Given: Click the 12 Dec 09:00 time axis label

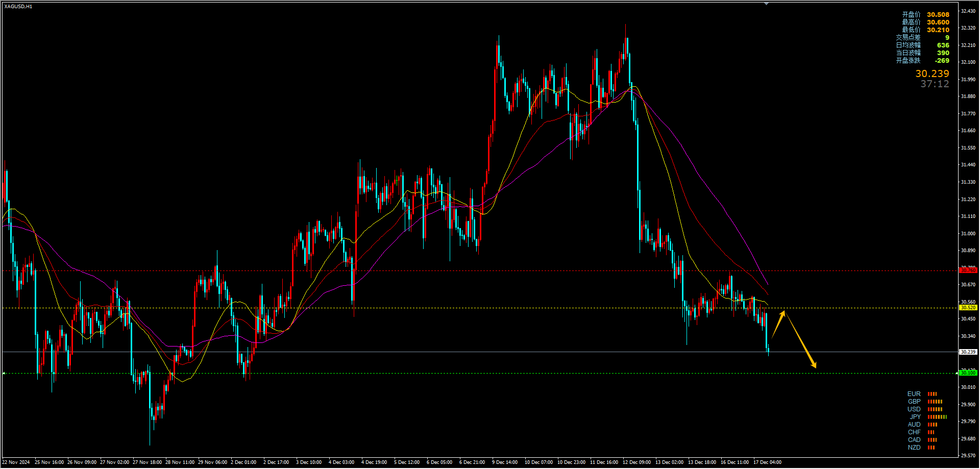Looking at the screenshot, I should 636,462.
